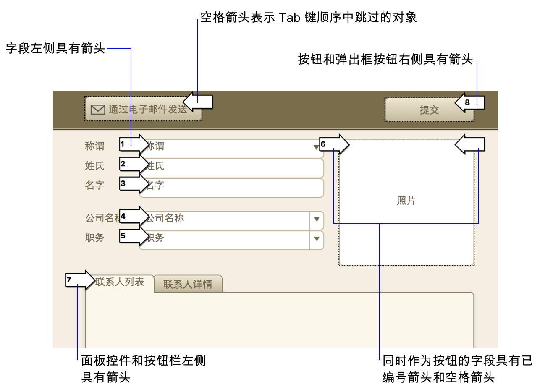Click the arrow callout numbered 3
545x392 pixels.
[x=134, y=184]
